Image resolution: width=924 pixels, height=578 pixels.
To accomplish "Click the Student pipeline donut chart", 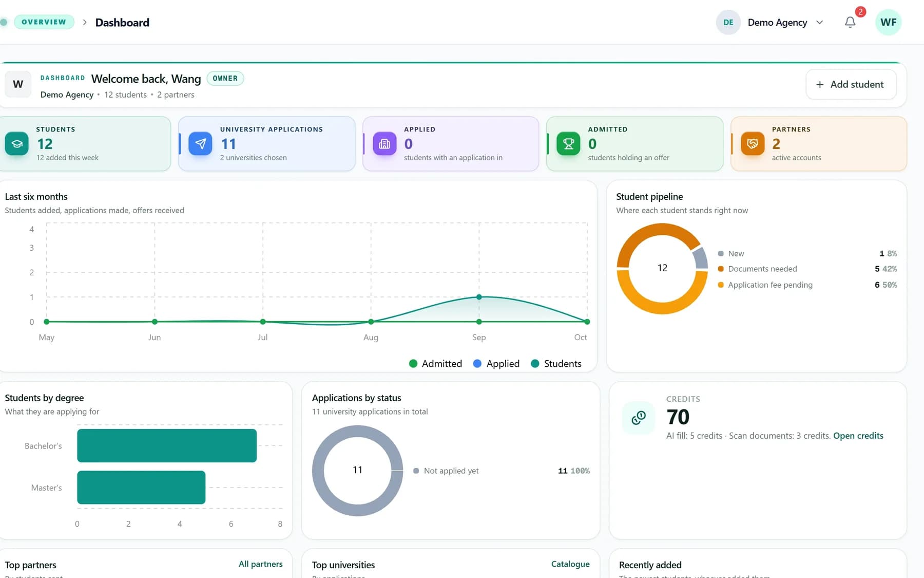I will (662, 269).
